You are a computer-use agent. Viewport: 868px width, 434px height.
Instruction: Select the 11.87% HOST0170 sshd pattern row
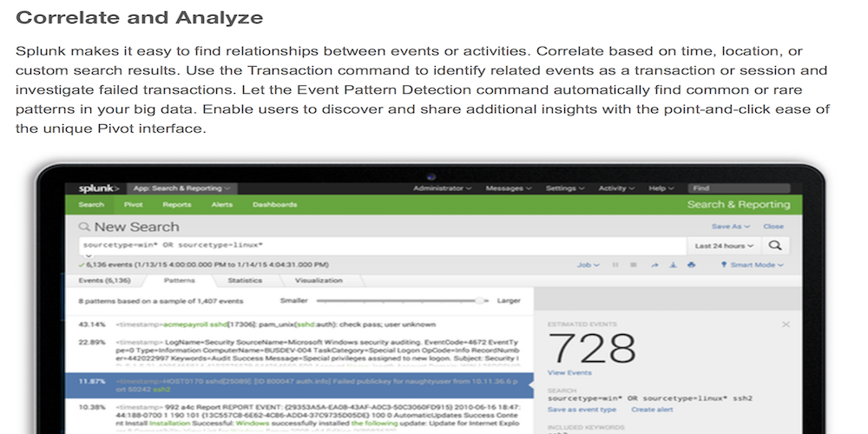(299, 385)
